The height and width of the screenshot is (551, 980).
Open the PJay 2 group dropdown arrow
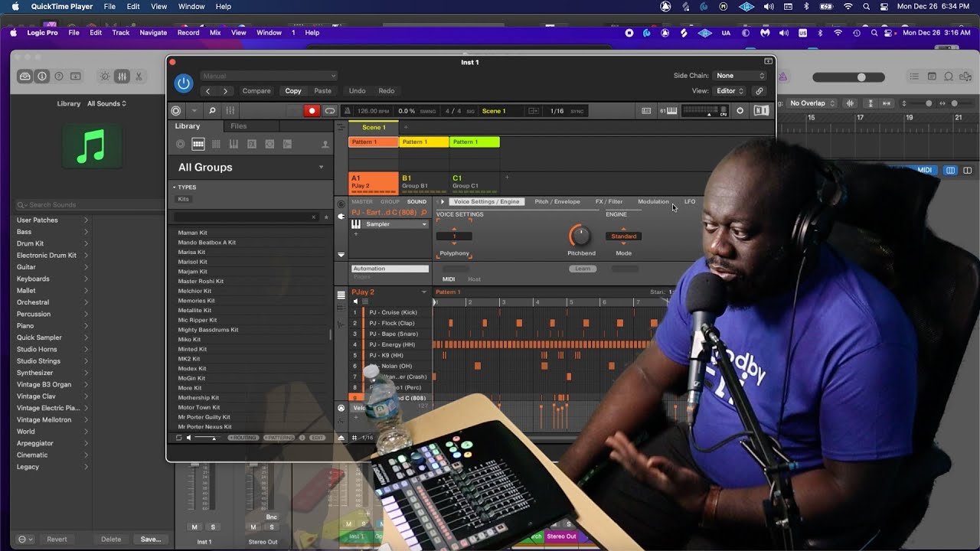424,292
